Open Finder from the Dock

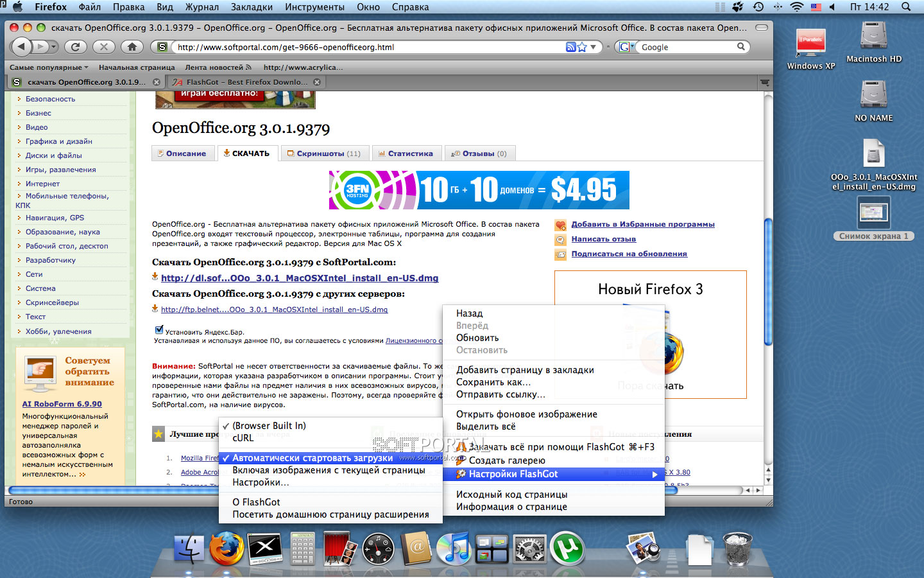[189, 548]
